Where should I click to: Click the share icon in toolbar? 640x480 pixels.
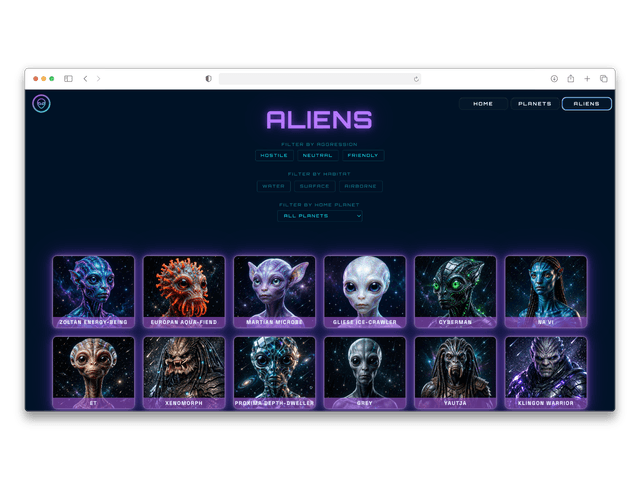click(x=571, y=79)
